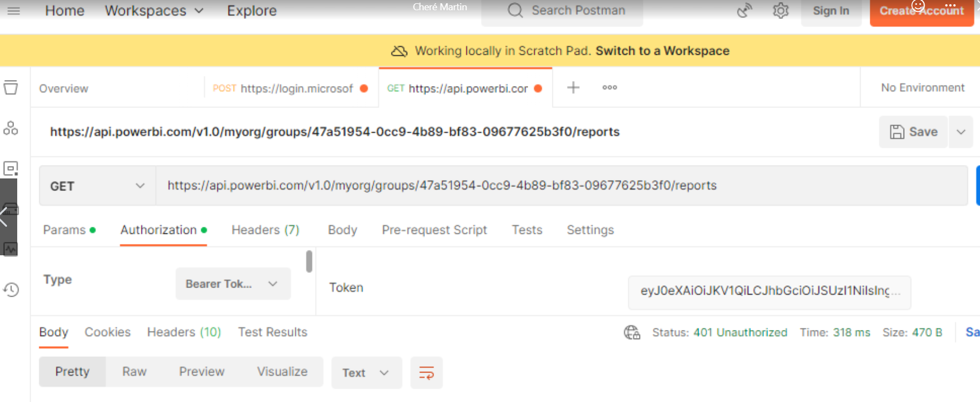Select the Authorization request tab
Image resolution: width=980 pixels, height=402 pixels.
point(164,230)
